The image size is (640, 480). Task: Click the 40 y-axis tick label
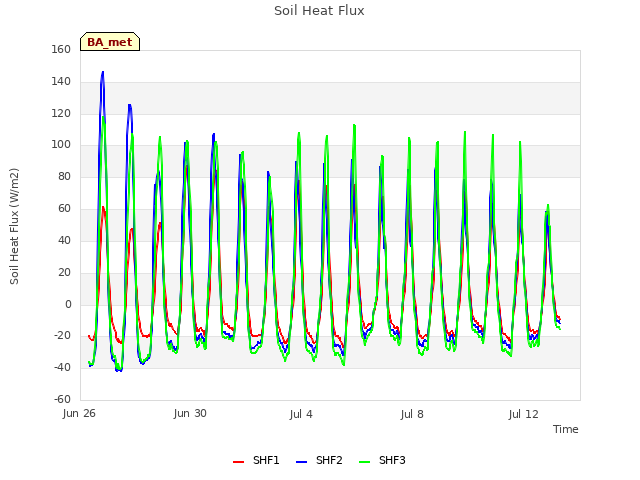(64, 240)
